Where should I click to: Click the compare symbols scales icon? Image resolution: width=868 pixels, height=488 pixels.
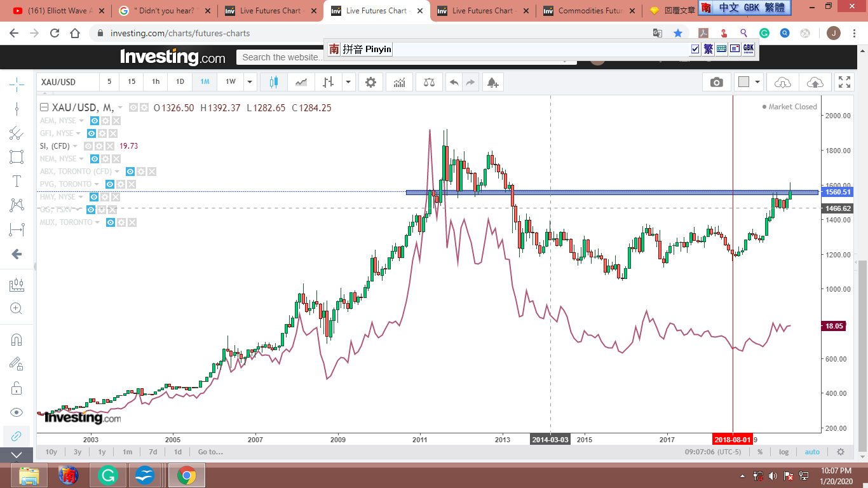429,82
